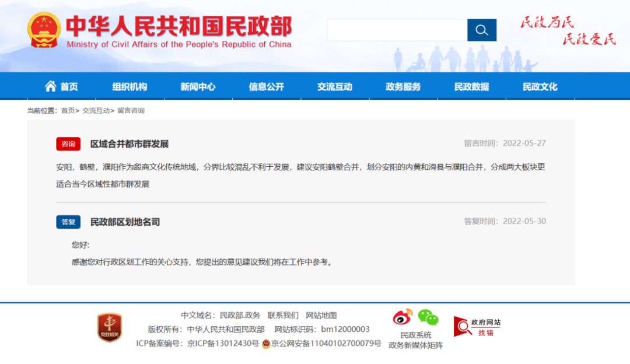
Task: Click the home icon in navigation
Action: tap(51, 86)
